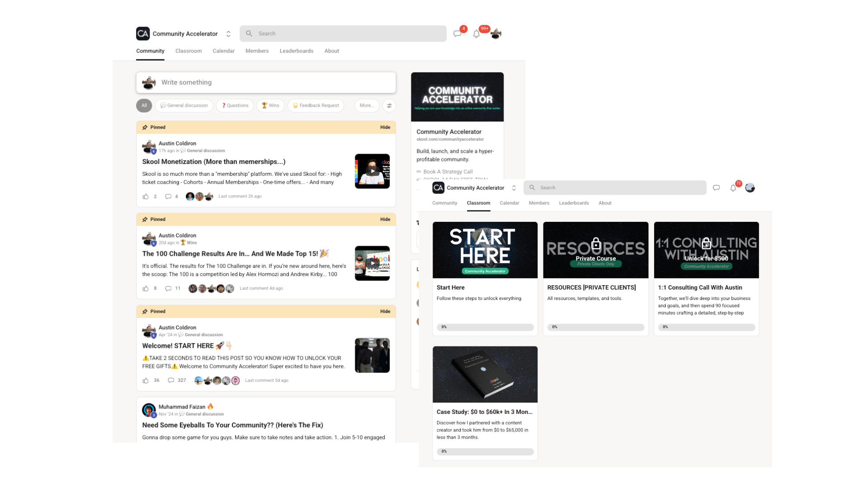
Task: Filter posts by Feedback Request
Action: point(316,106)
